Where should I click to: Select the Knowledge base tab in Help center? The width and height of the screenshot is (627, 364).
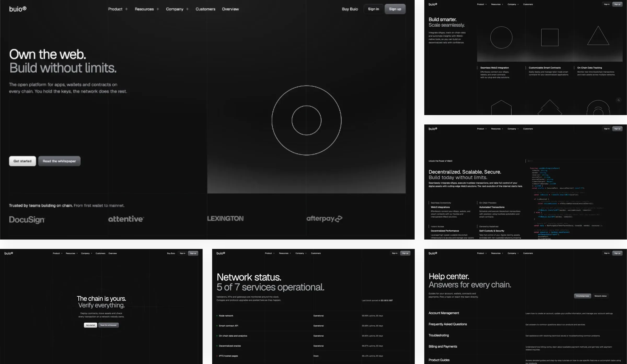(583, 296)
